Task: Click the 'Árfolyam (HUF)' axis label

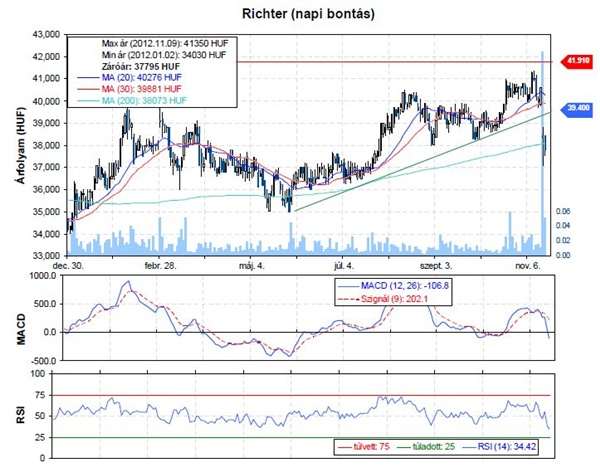Action: pyautogui.click(x=21, y=145)
